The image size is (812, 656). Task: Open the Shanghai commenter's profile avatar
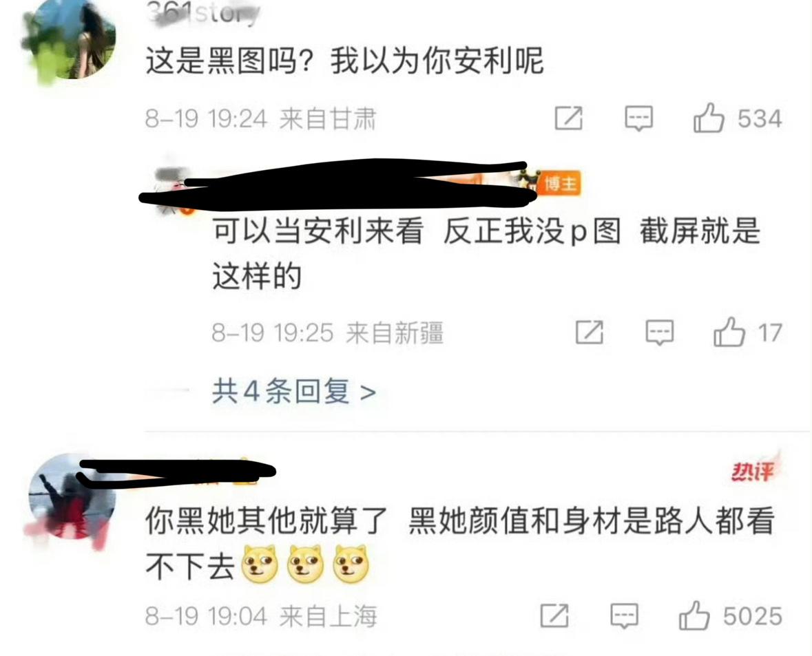pyautogui.click(x=72, y=496)
